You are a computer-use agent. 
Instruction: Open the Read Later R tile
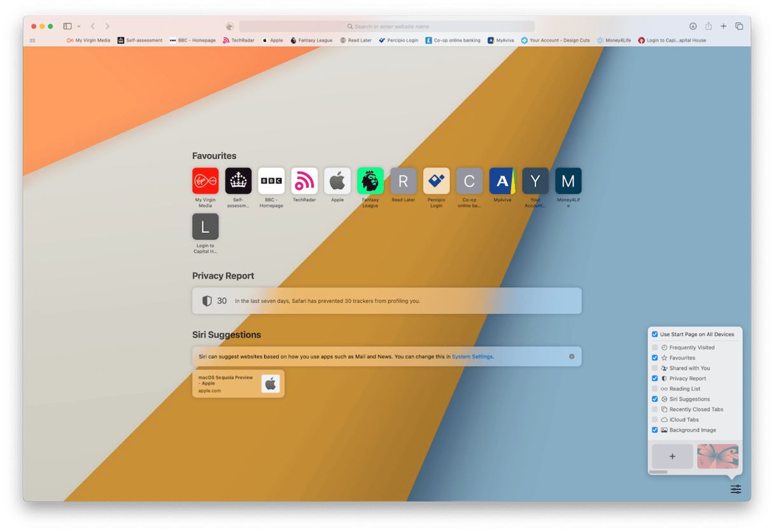coord(404,181)
